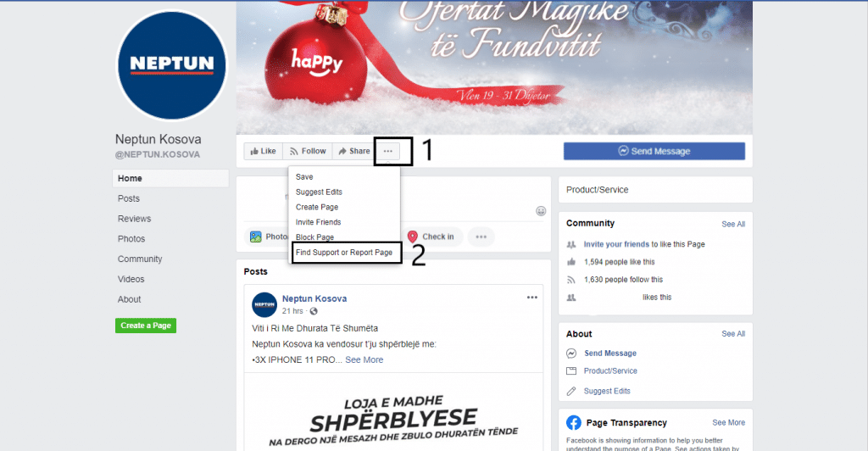This screenshot has width=868, height=451.
Task: Click Messenger icon in About section
Action: click(x=571, y=353)
